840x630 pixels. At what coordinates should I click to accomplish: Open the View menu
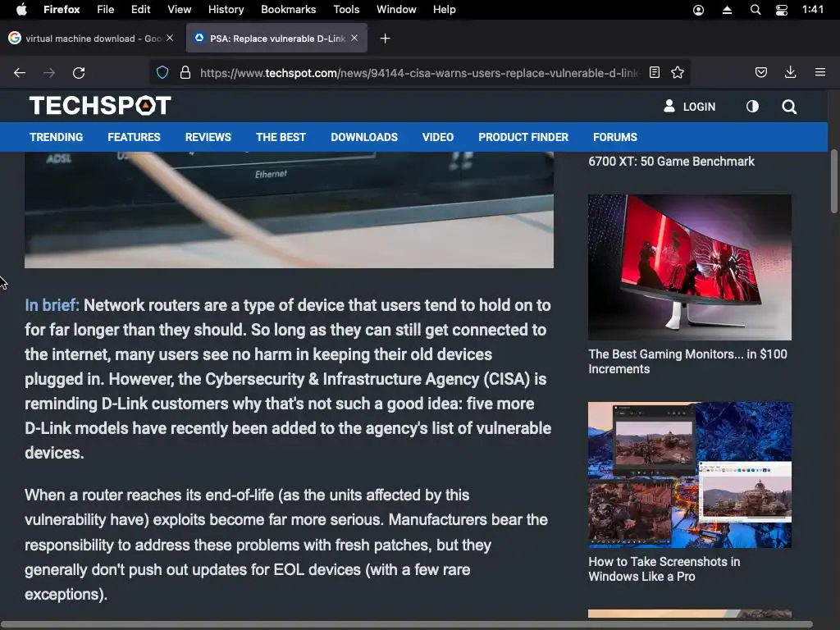[x=179, y=9]
